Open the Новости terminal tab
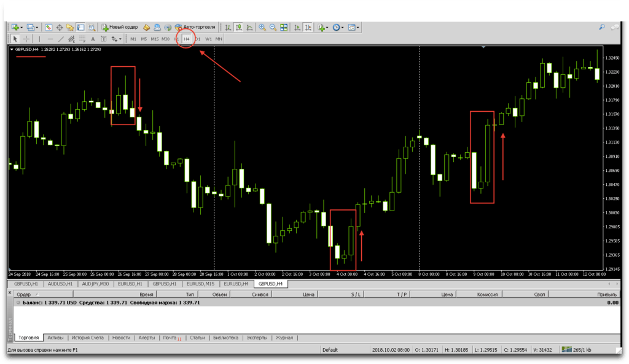The height and width of the screenshot is (364, 629). coord(121,338)
